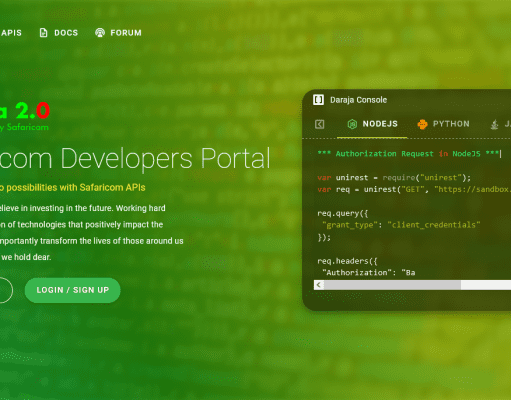Click the 'we hold dear.' line
Screen dimensions: 511x400
click(26, 257)
